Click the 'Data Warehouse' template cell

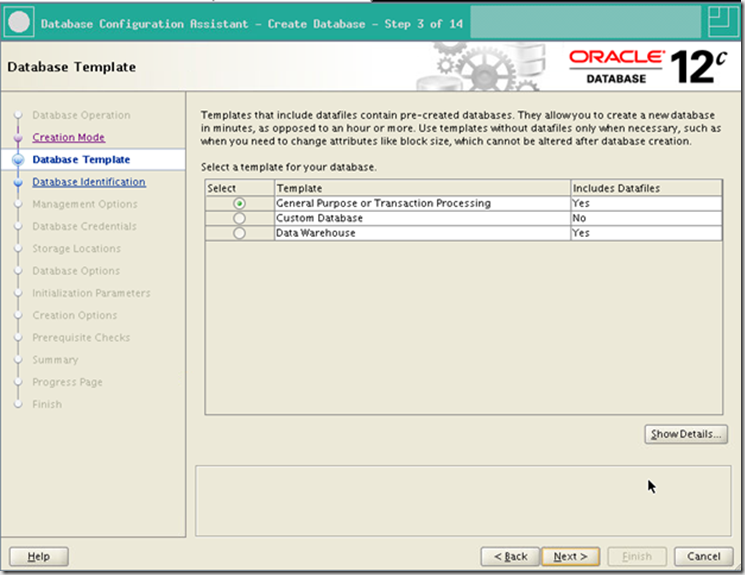pos(422,233)
